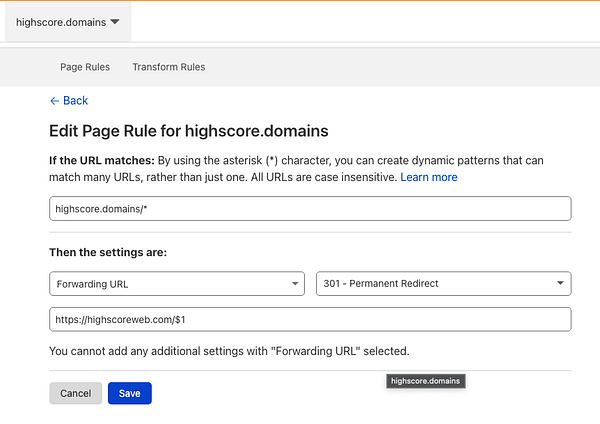Click the "Then the settings are:" label
Viewport: 600px width, 424px height.
pos(108,252)
